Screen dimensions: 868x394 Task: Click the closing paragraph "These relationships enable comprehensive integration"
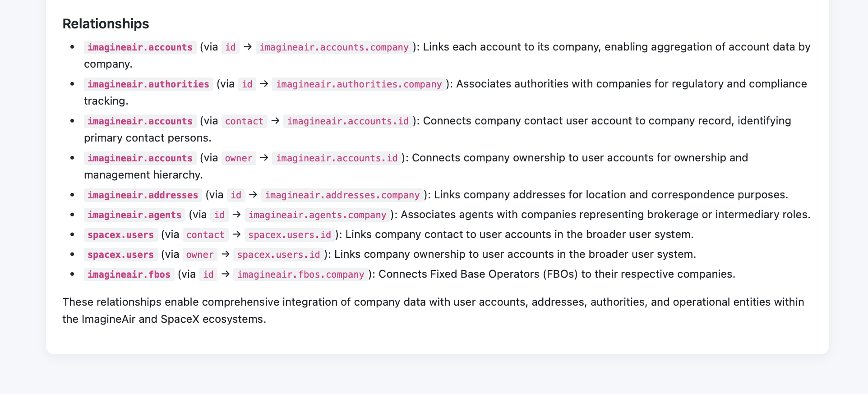click(433, 311)
